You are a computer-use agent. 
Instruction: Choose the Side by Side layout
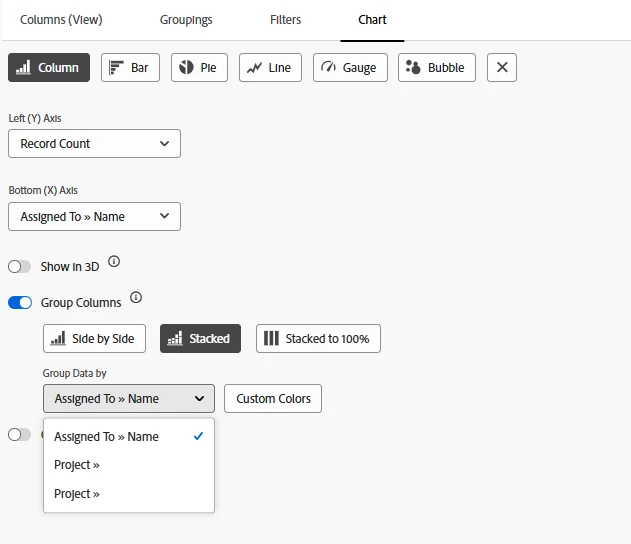click(x=94, y=339)
